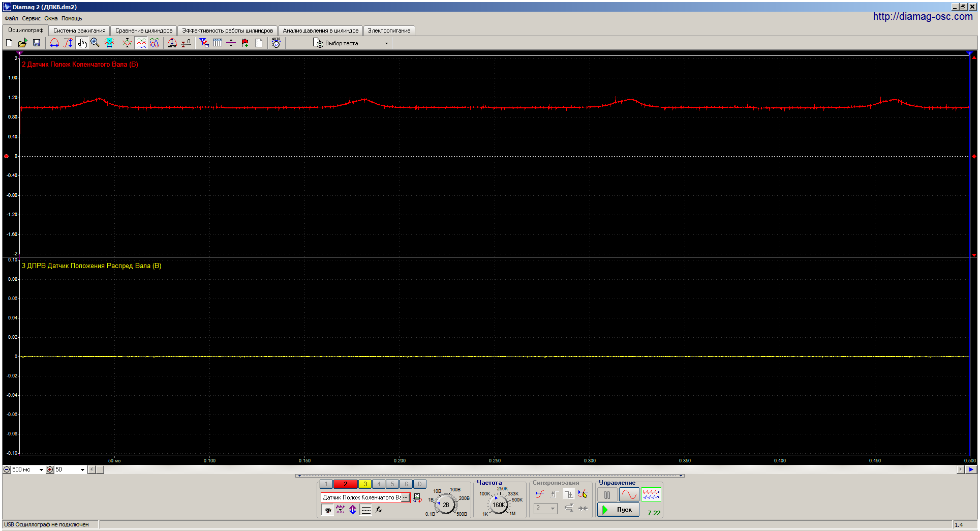
Task: Toggle channel 1 button
Action: 326,484
